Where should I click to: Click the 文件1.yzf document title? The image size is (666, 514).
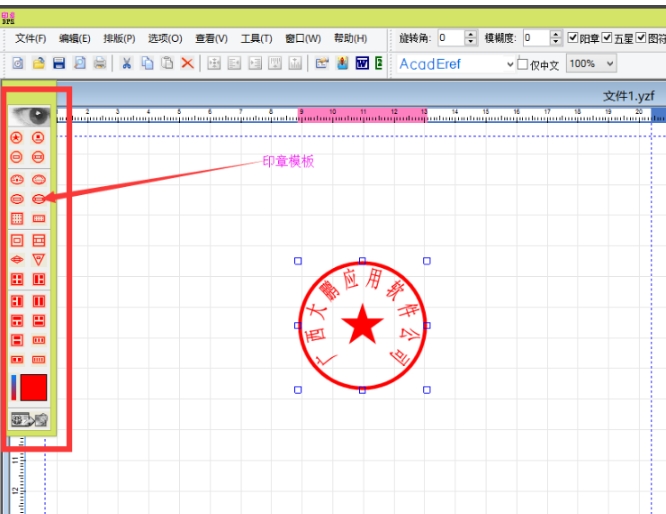pos(629,96)
